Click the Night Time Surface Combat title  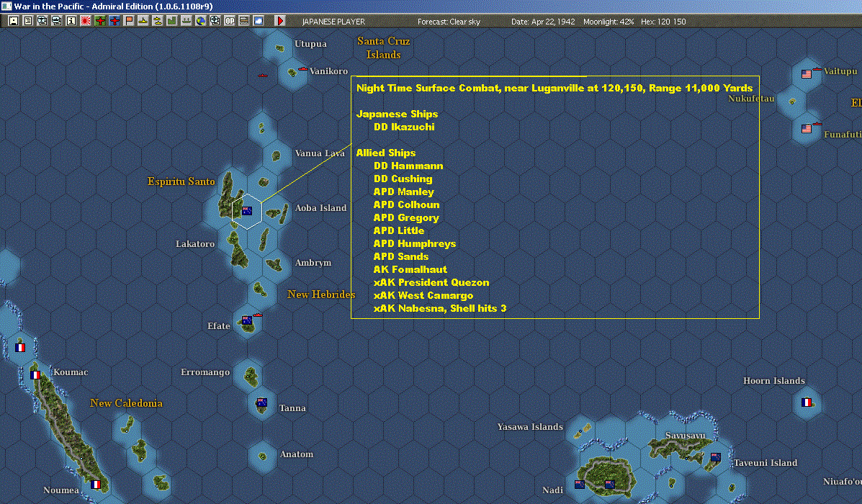click(555, 88)
